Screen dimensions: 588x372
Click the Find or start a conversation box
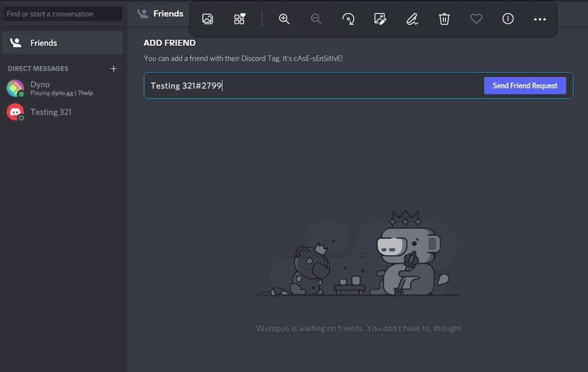(63, 14)
